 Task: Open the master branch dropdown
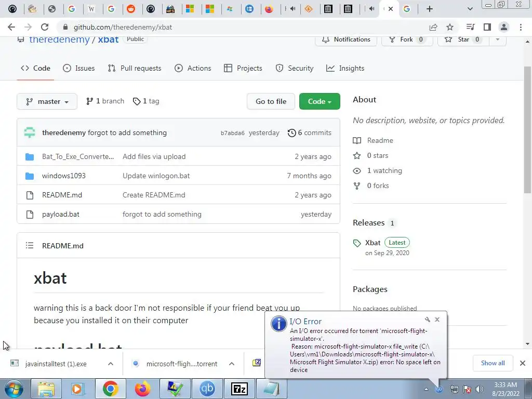[x=47, y=101]
